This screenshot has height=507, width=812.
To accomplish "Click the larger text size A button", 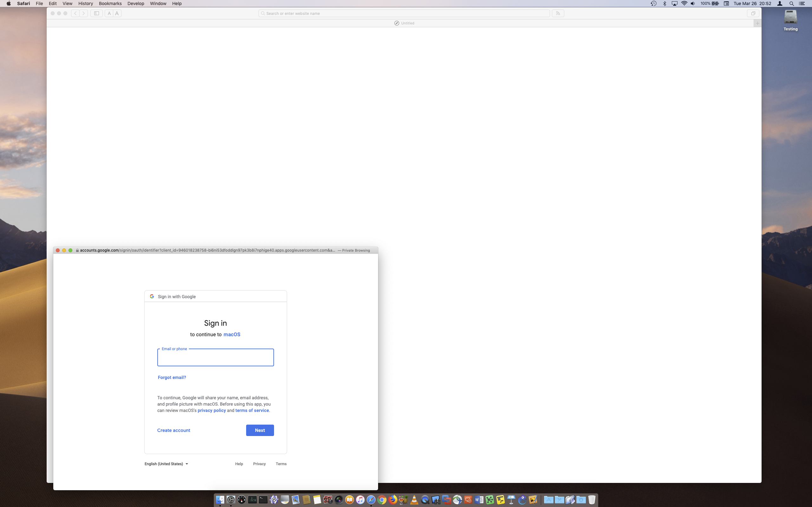I will (x=117, y=13).
